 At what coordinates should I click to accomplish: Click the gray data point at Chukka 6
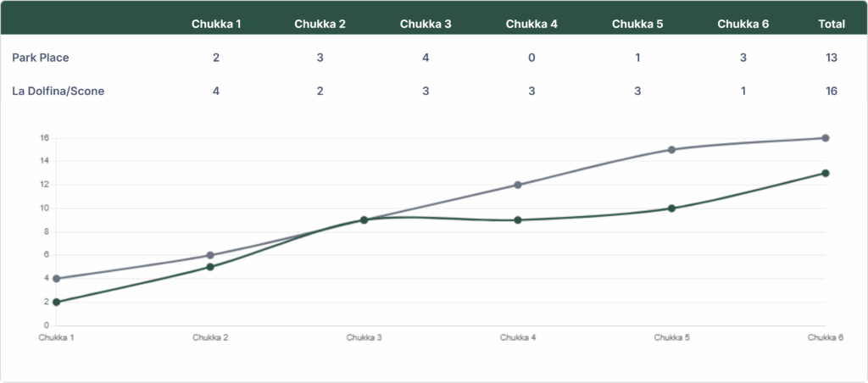(826, 138)
